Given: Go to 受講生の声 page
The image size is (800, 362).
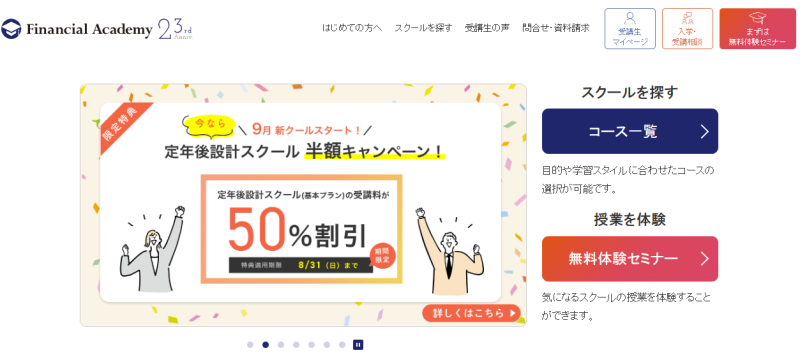Looking at the screenshot, I should [487, 28].
